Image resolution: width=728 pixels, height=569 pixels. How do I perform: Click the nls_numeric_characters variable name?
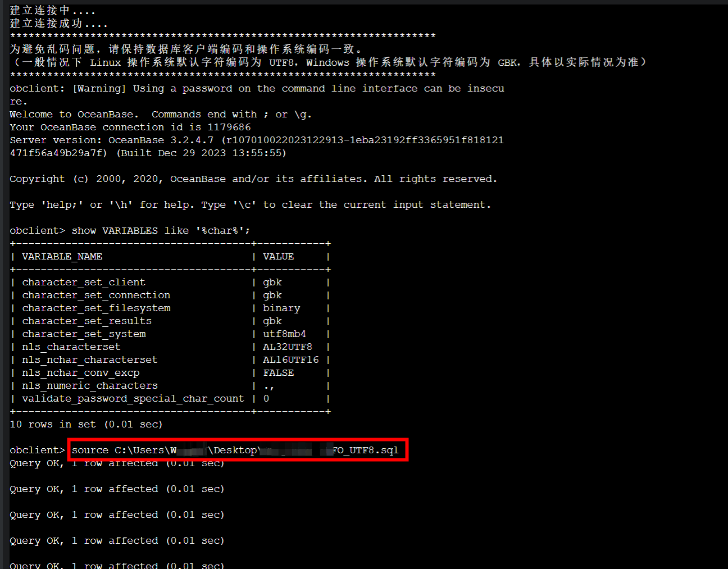coord(90,385)
